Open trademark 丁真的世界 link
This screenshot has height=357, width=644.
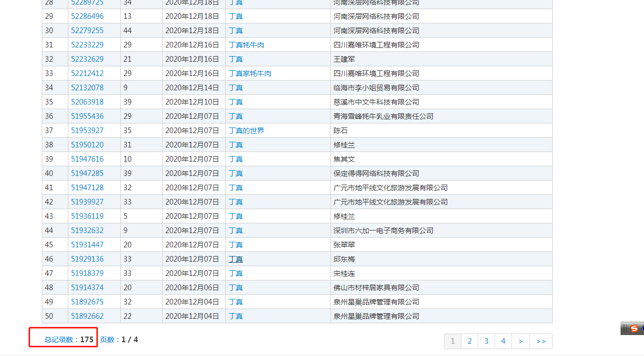click(246, 131)
